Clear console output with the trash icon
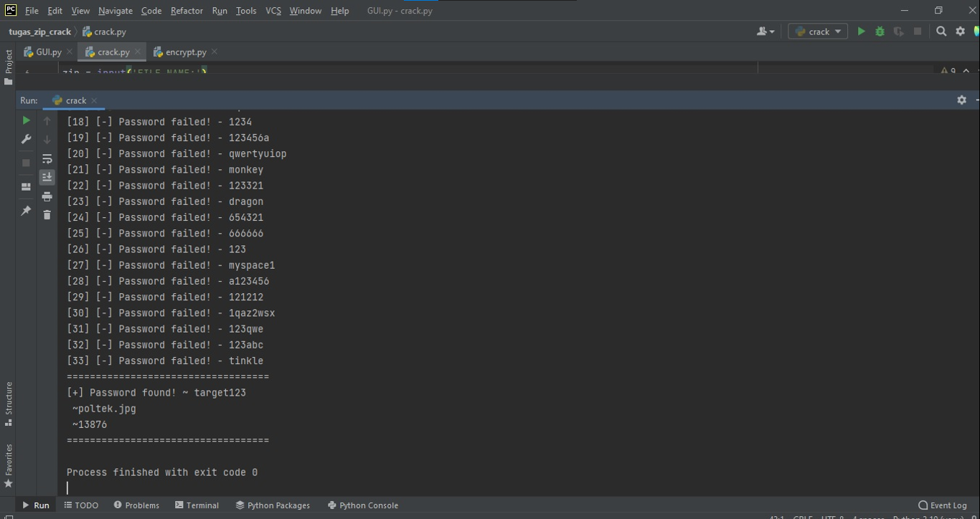The height and width of the screenshot is (519, 980). point(47,214)
